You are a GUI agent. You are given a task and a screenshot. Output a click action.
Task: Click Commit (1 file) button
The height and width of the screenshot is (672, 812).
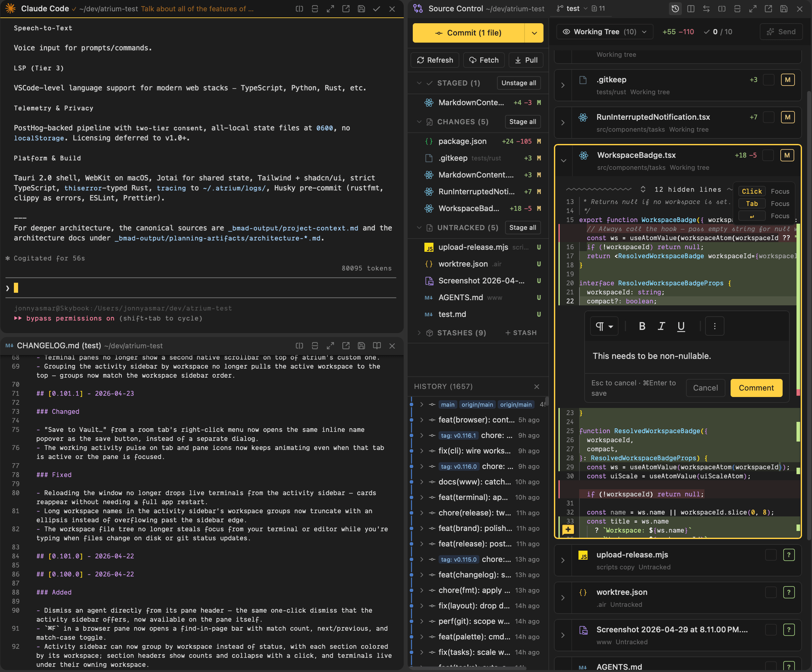468,33
